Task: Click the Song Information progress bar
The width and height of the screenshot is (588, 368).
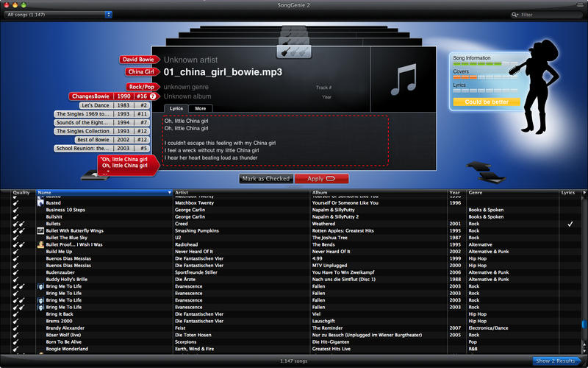Action: click(x=485, y=64)
